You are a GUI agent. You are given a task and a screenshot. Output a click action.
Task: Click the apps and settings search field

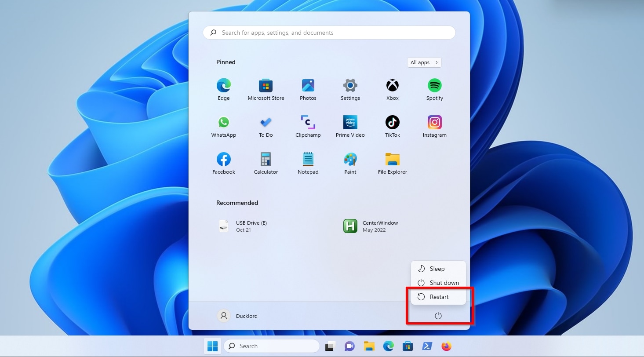point(329,32)
